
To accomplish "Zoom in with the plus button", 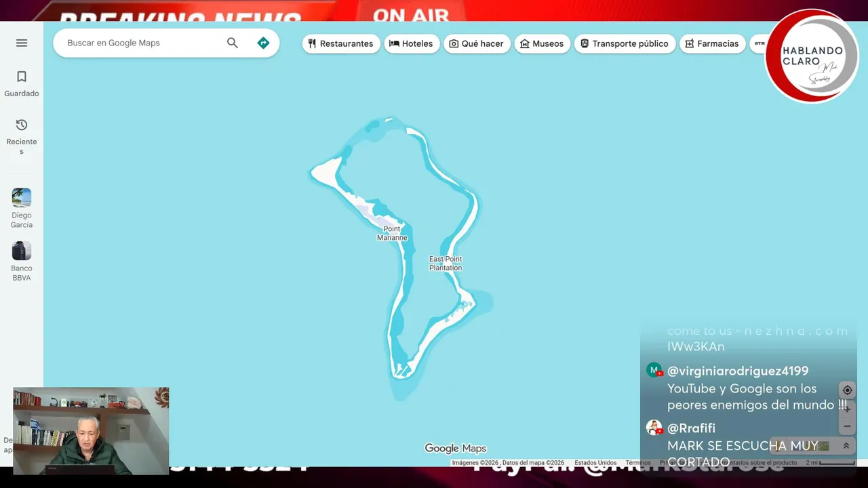I will point(847,409).
